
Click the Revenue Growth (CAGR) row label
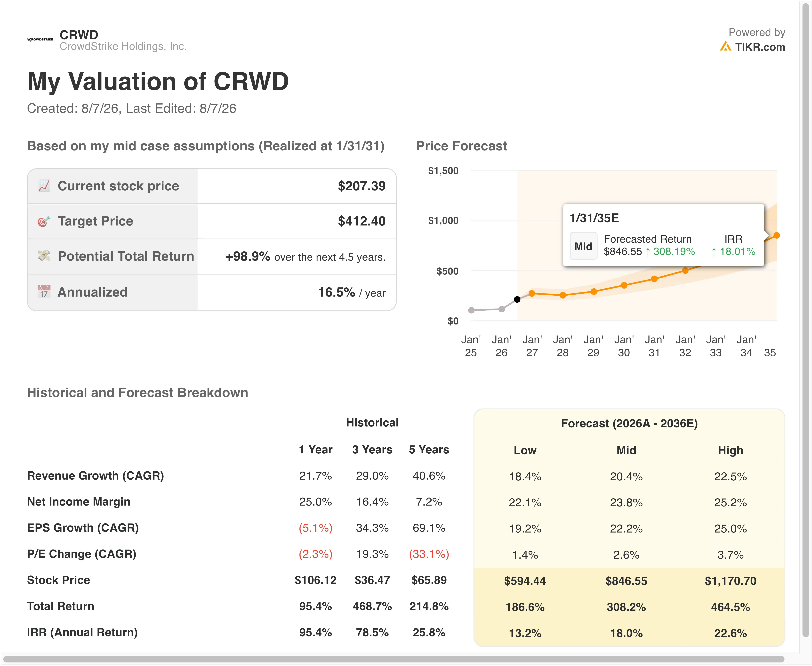pos(96,476)
